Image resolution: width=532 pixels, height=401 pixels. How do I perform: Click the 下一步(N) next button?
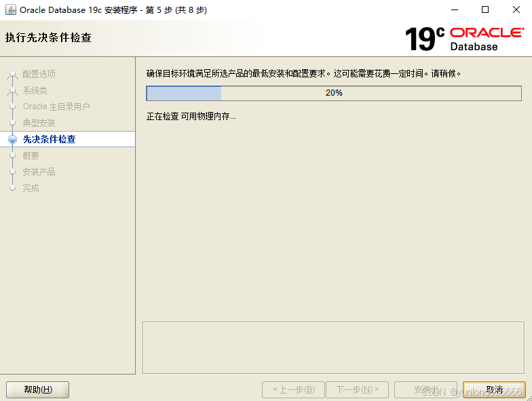coord(357,389)
